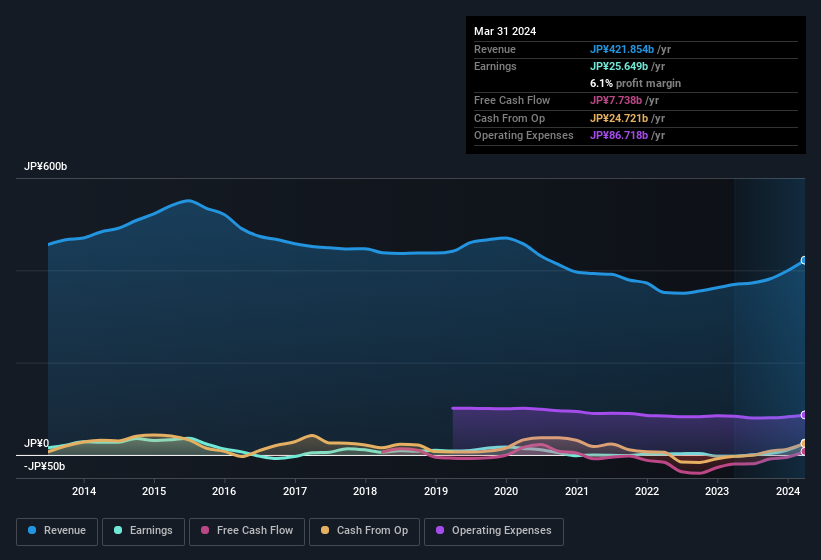Screen dimensions: 821x560
Task: Toggle the Operating Expenses legend button
Action: click(x=493, y=531)
